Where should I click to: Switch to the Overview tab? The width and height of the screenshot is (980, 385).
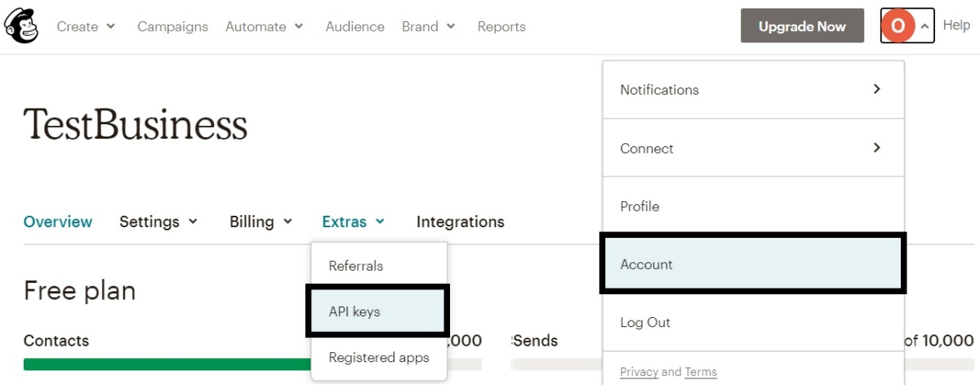58,222
